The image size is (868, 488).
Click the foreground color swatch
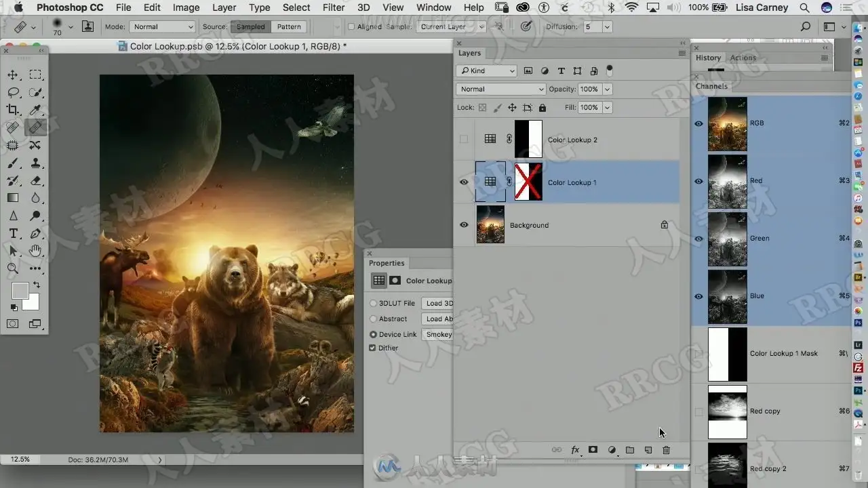pos(20,291)
